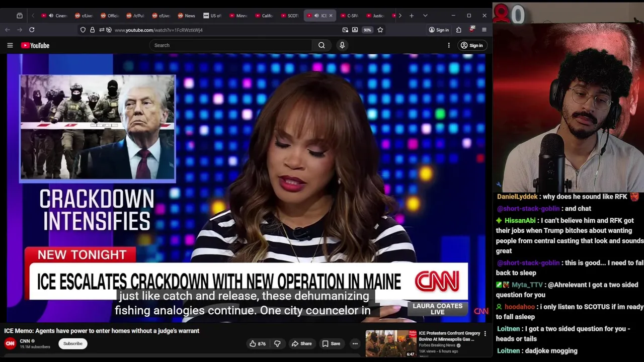Viewport: 644px width, 362px height.
Task: Reload the page with the refresh icon
Action: pyautogui.click(x=32, y=30)
